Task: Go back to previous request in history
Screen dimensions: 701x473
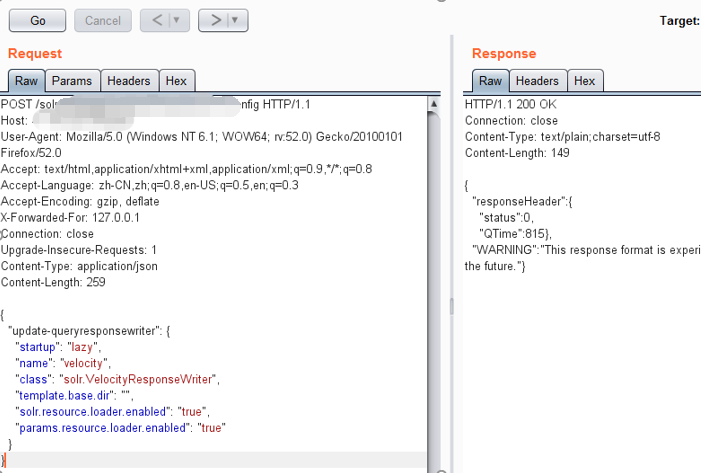Action: (157, 20)
